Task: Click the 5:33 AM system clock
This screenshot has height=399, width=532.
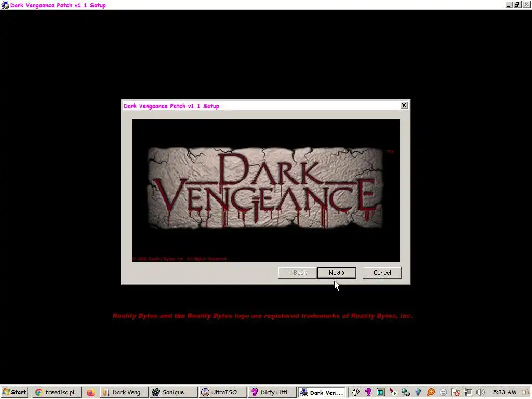Action: [x=504, y=393]
